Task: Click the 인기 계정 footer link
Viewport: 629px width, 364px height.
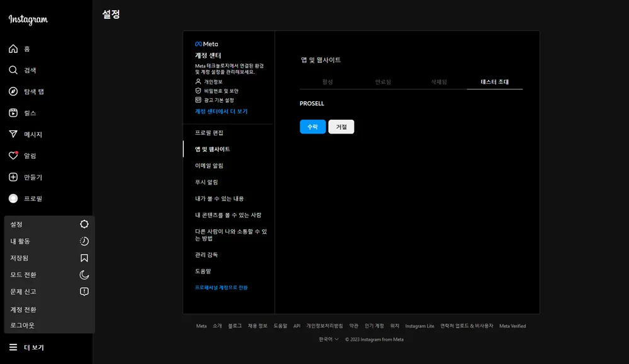Action: point(374,326)
